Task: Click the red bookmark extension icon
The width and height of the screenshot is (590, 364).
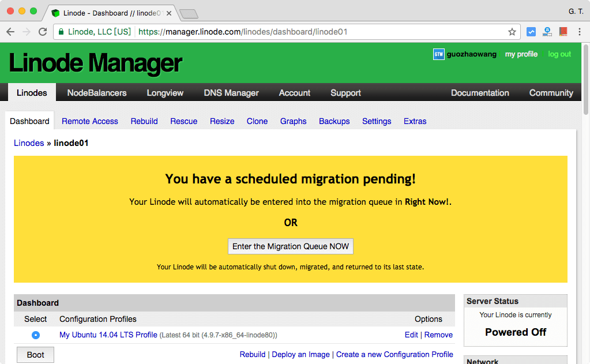Action: [x=563, y=32]
